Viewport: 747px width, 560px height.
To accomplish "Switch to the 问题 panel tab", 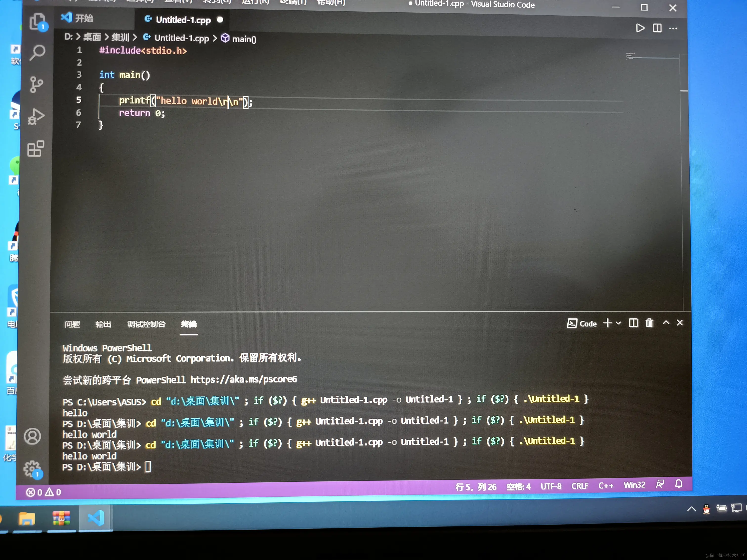I will pyautogui.click(x=72, y=324).
